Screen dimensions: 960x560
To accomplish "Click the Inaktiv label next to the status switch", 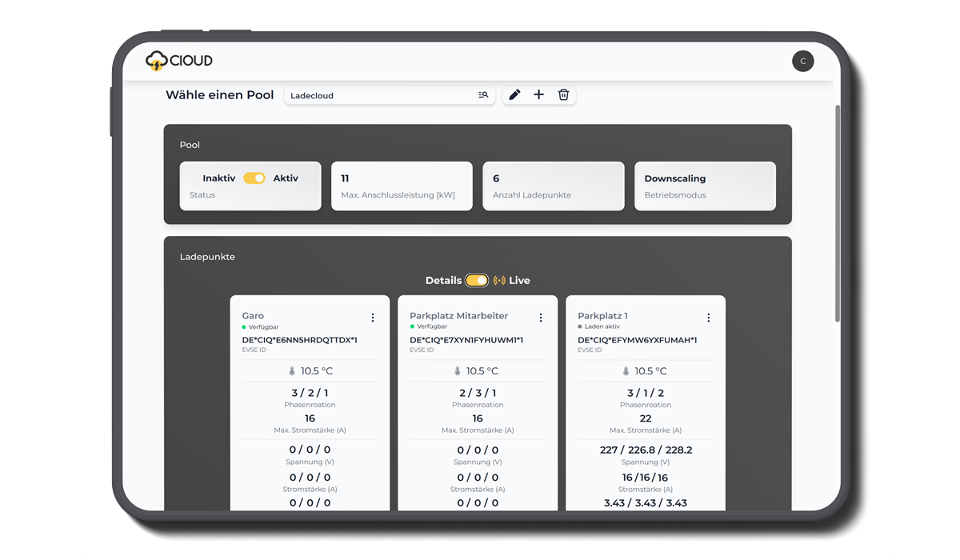I will tap(219, 178).
